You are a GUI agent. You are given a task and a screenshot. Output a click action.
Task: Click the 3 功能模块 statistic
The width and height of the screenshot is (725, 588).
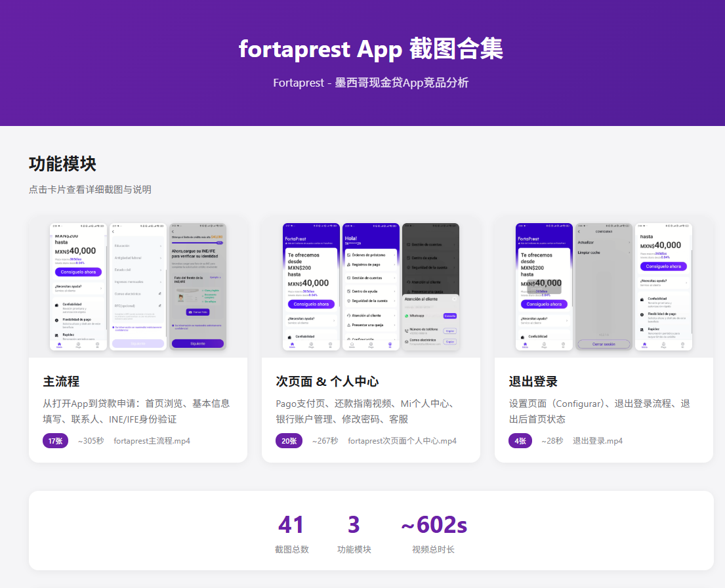point(354,534)
